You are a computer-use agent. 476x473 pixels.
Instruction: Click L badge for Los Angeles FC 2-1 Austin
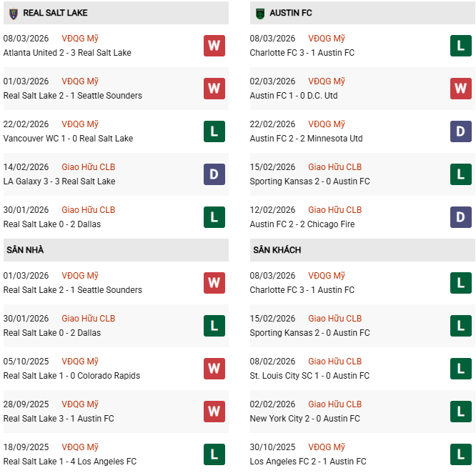pyautogui.click(x=460, y=454)
